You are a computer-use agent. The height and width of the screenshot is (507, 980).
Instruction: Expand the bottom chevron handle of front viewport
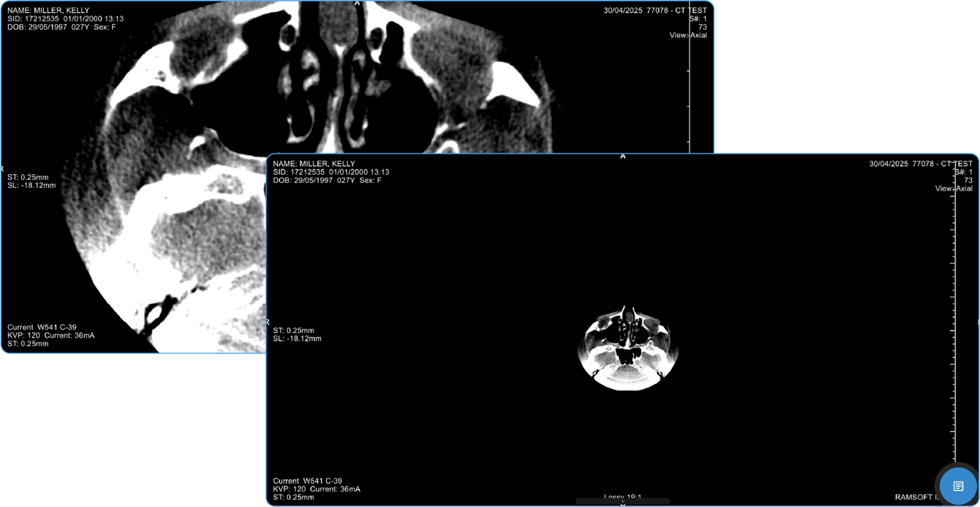click(x=623, y=503)
